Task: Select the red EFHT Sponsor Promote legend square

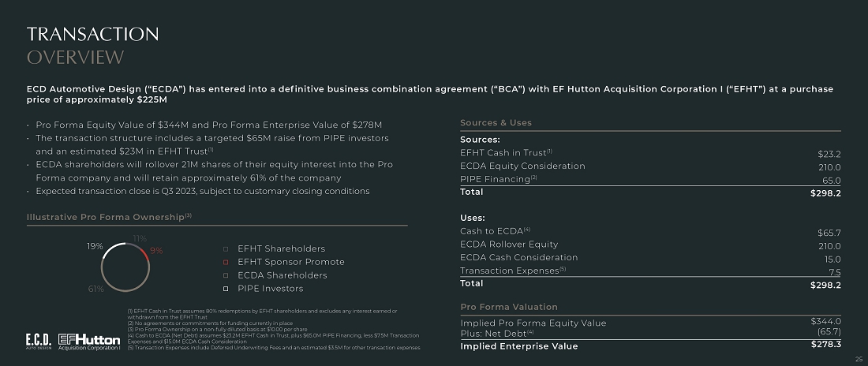Action: 226,262
